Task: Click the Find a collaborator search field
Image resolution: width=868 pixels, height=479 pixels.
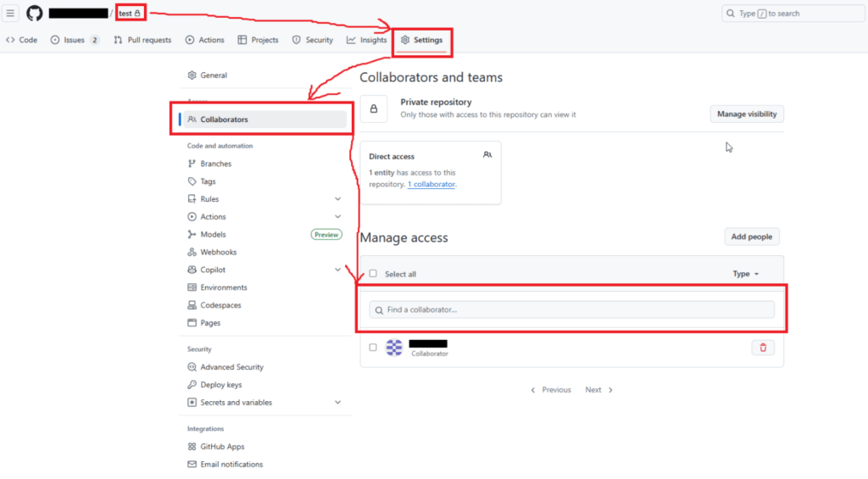Action: [571, 309]
